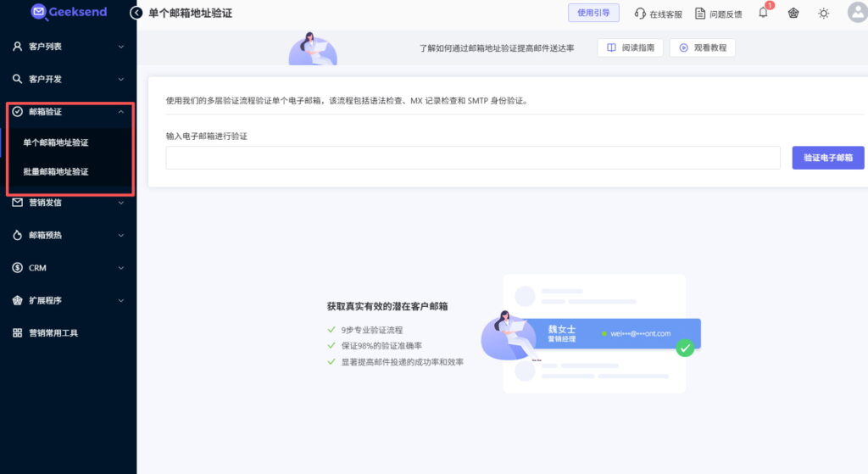Viewport: 868px width, 474px height.
Task: Click the play icon on 观看教程
Action: tap(684, 47)
